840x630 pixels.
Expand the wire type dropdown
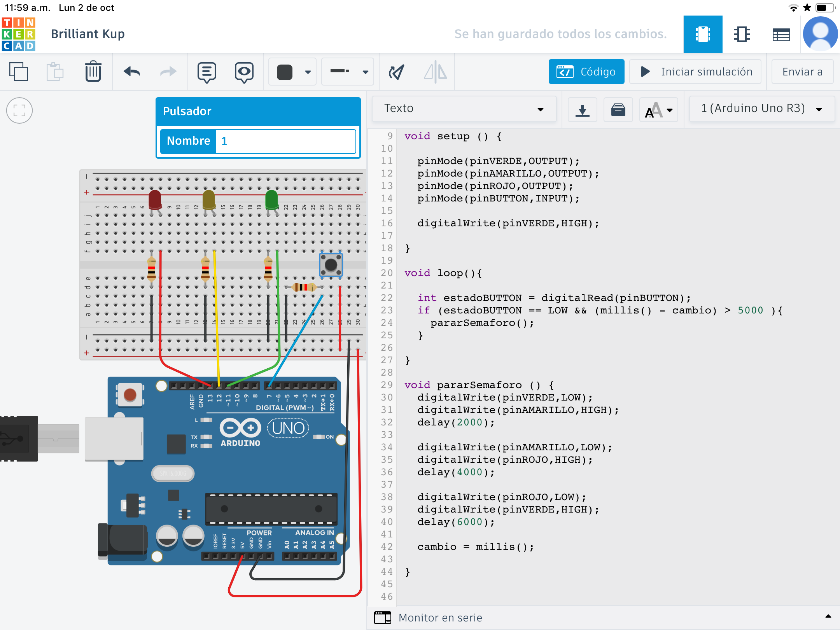pyautogui.click(x=348, y=72)
